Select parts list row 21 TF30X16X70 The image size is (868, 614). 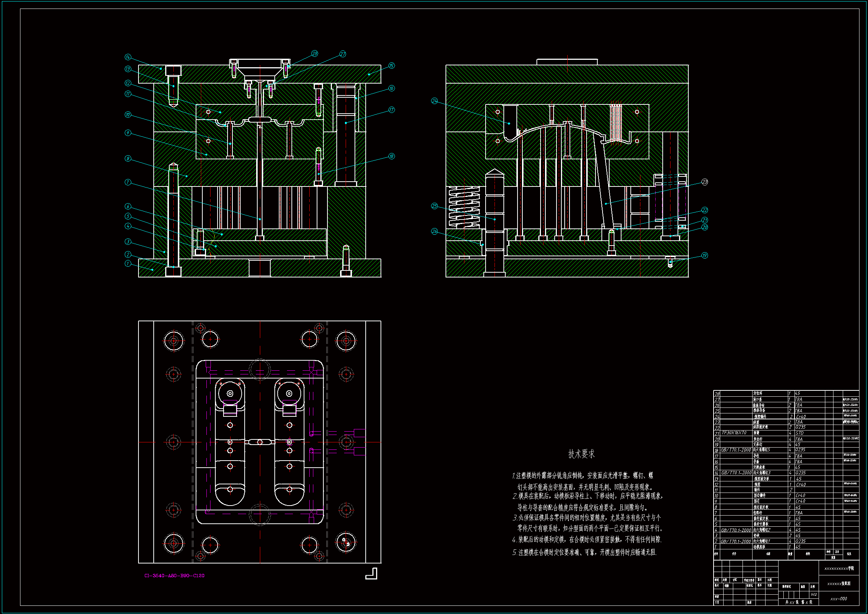point(734,433)
